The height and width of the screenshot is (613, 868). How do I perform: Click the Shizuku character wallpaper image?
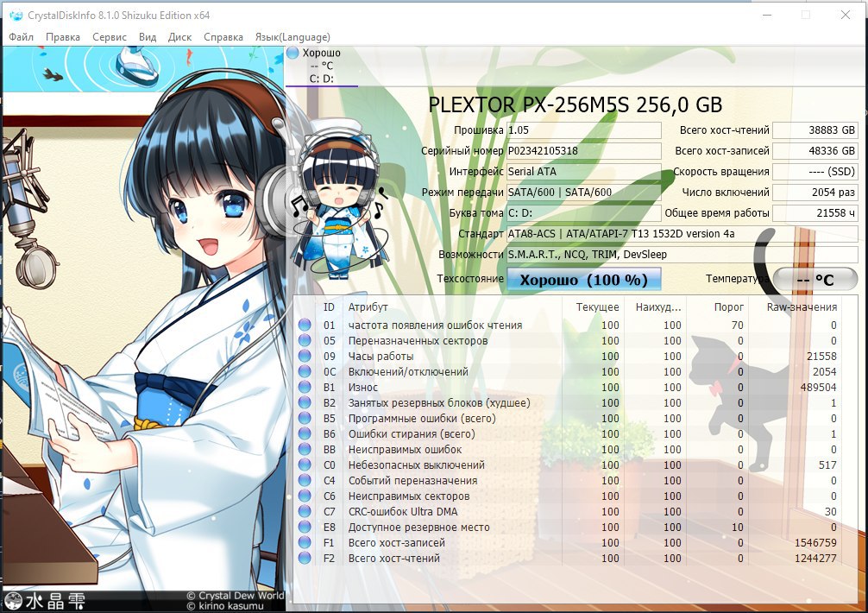144,329
